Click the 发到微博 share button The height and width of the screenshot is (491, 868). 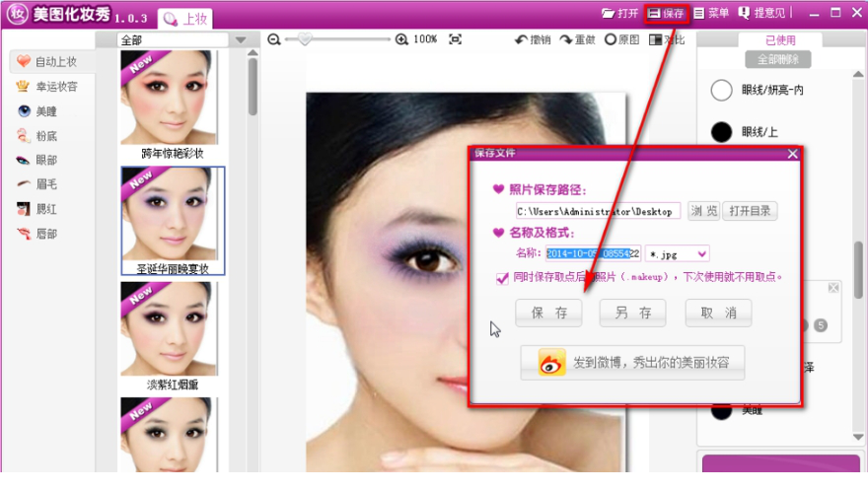[x=632, y=363]
